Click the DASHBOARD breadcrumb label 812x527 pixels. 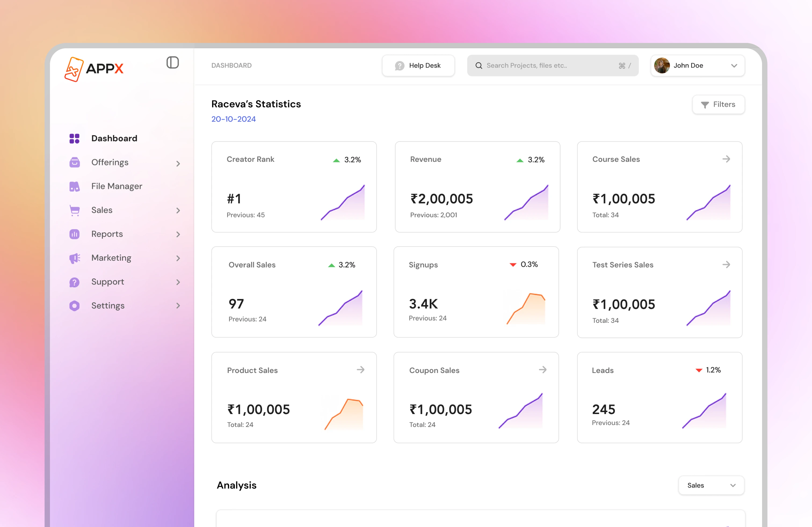click(x=231, y=65)
